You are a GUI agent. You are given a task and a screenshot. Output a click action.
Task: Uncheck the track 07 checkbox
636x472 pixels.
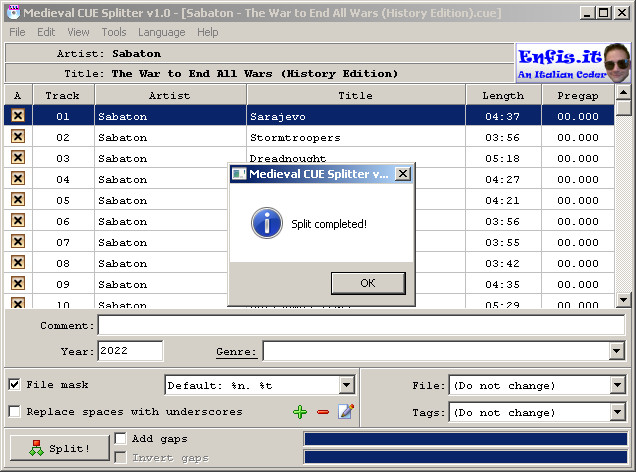(17, 242)
